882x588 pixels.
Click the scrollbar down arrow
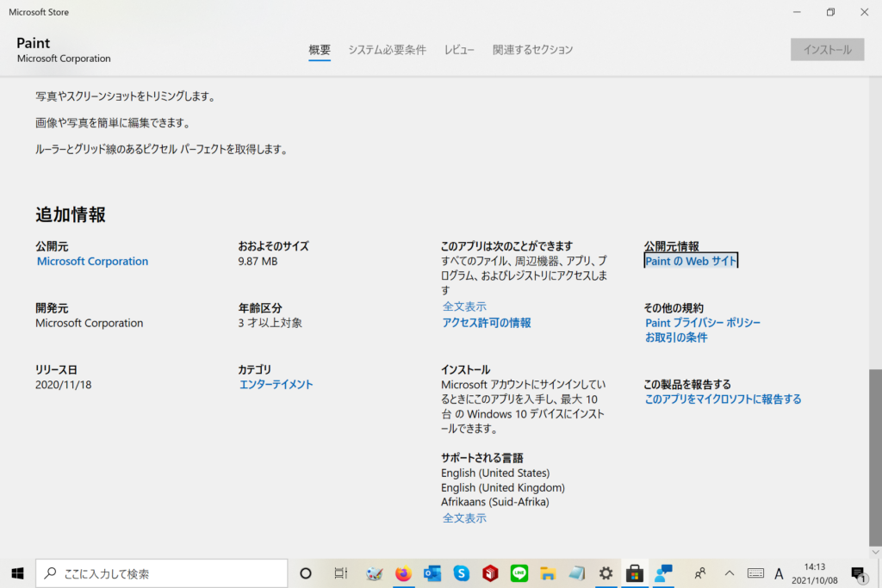[x=875, y=553]
